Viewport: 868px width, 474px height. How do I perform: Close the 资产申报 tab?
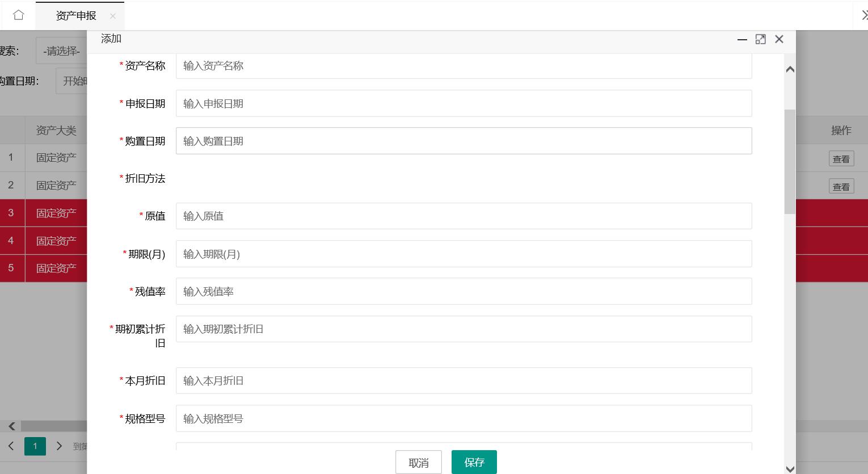coord(113,16)
